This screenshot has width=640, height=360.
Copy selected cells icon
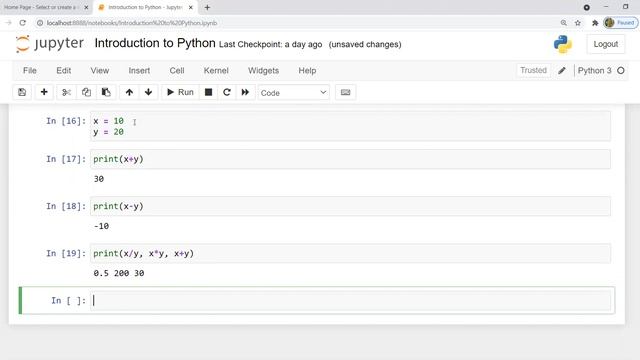(x=86, y=92)
